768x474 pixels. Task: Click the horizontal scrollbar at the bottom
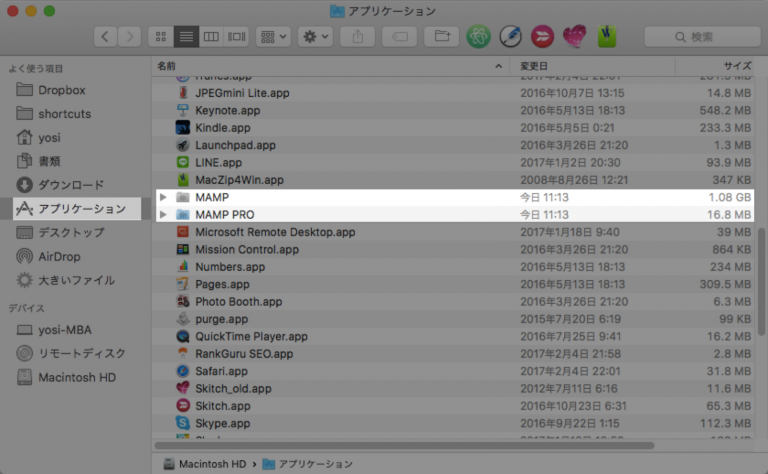[x=404, y=445]
